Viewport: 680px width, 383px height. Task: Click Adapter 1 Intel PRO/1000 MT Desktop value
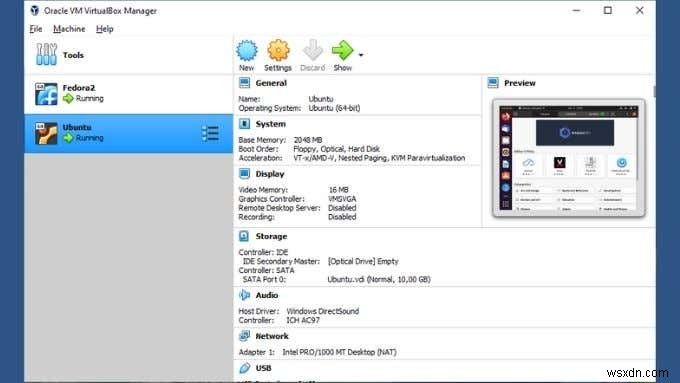(339, 352)
